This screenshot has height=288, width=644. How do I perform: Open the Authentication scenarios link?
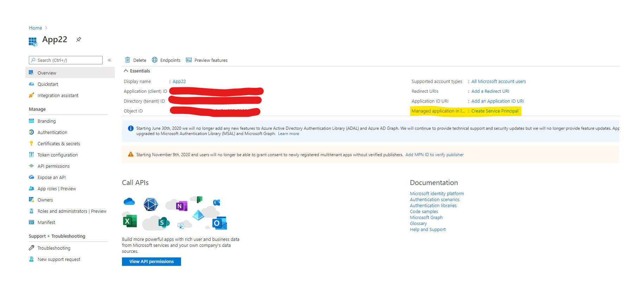point(434,199)
